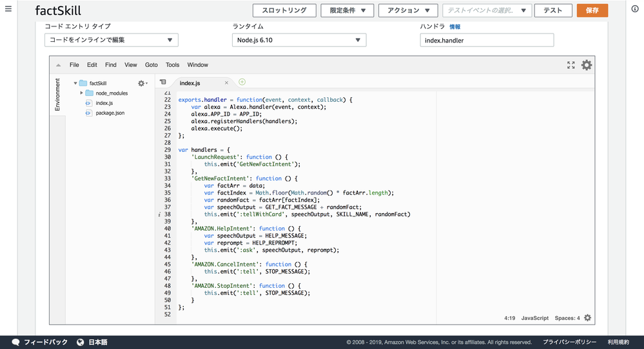Open the test event selection dropdown
The image size is (644, 349).
tap(487, 11)
